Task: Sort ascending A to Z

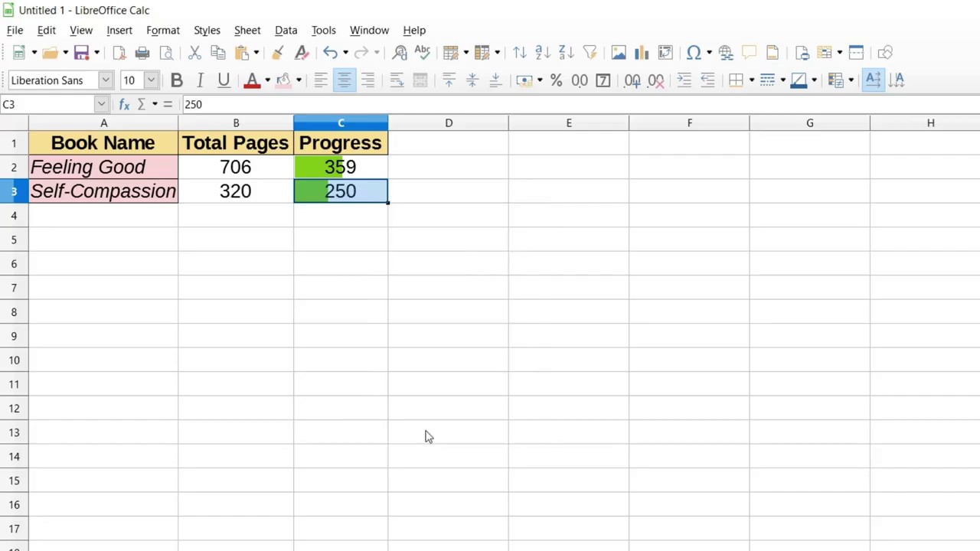Action: click(x=543, y=53)
